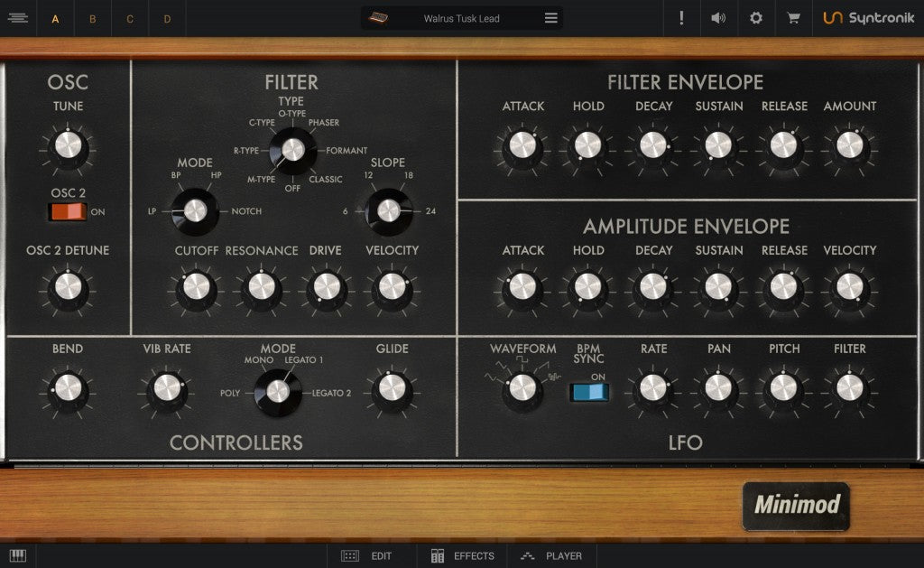Screen dimensions: 924x568
Task: Open the master volume speaker icon
Action: point(718,17)
